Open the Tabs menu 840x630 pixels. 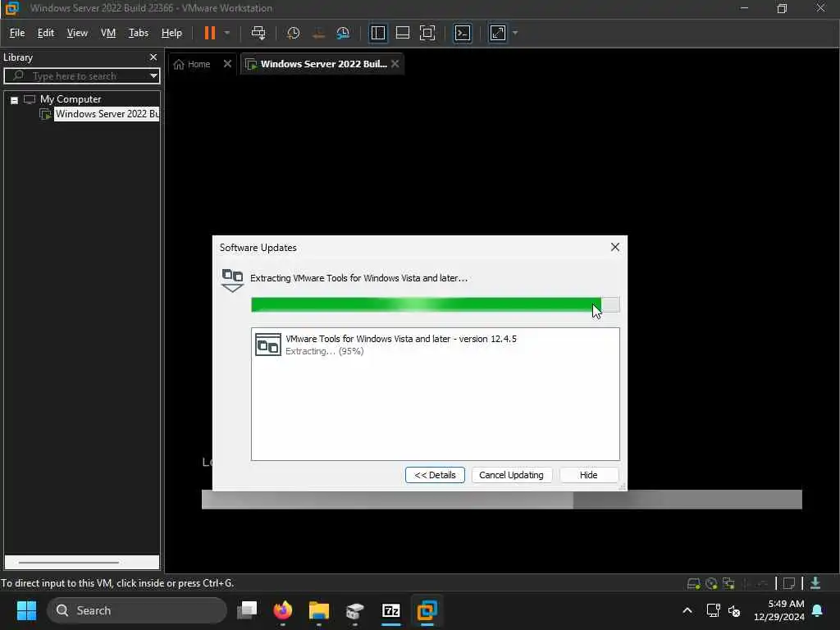point(138,33)
